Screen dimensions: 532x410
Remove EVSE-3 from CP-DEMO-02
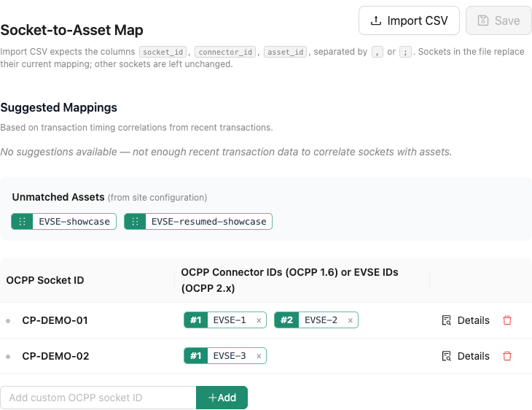click(x=259, y=356)
